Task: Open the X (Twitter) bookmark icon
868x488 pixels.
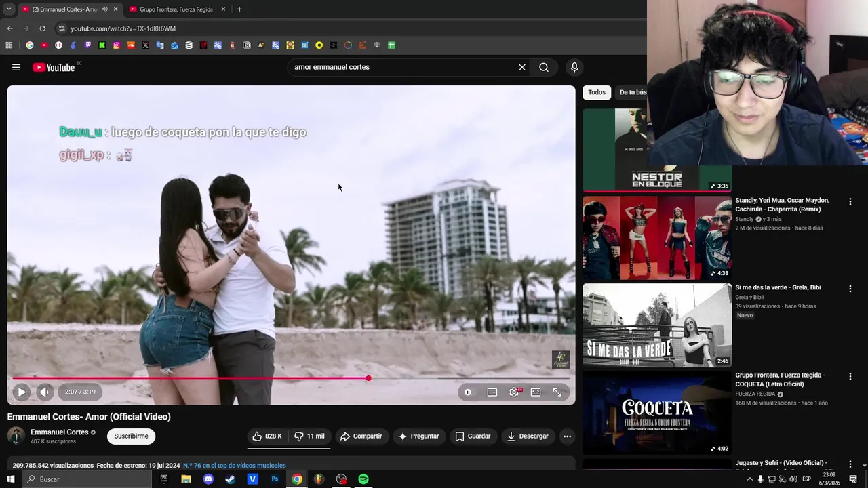Action: [145, 45]
